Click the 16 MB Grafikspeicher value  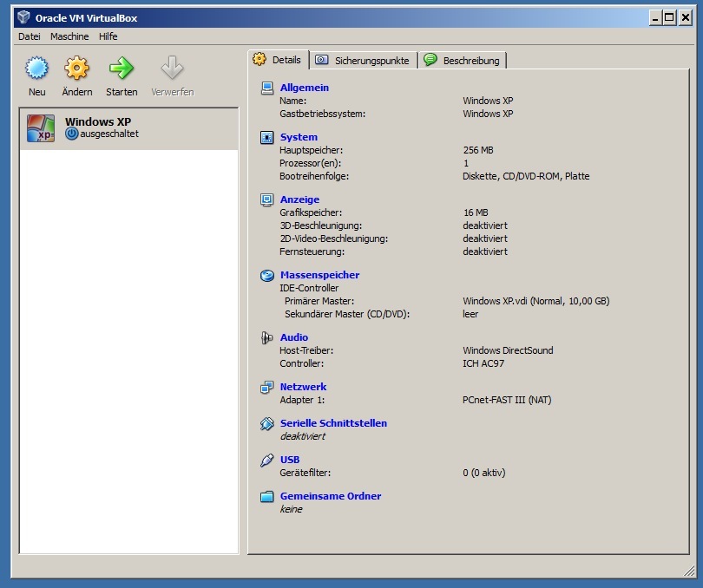coord(476,212)
